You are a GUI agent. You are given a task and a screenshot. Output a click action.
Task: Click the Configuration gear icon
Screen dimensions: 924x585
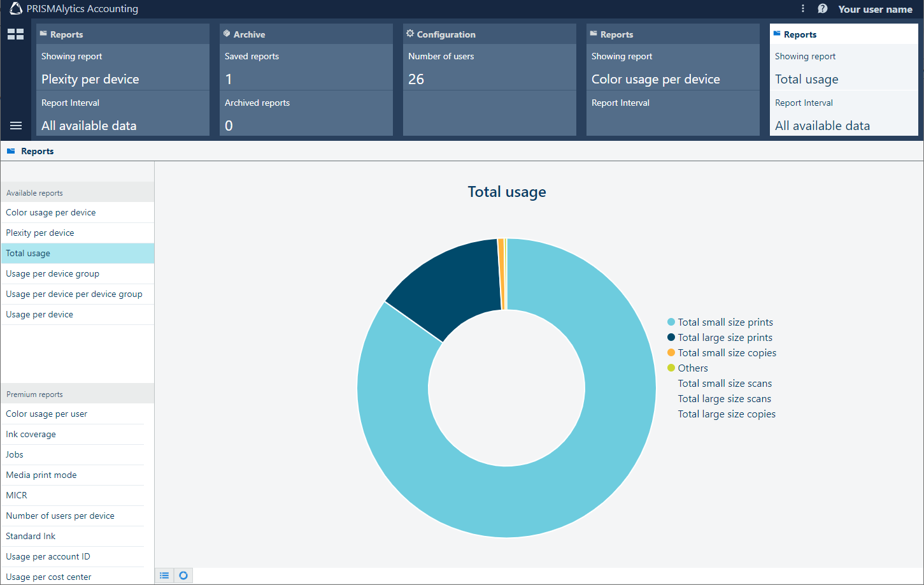point(410,34)
